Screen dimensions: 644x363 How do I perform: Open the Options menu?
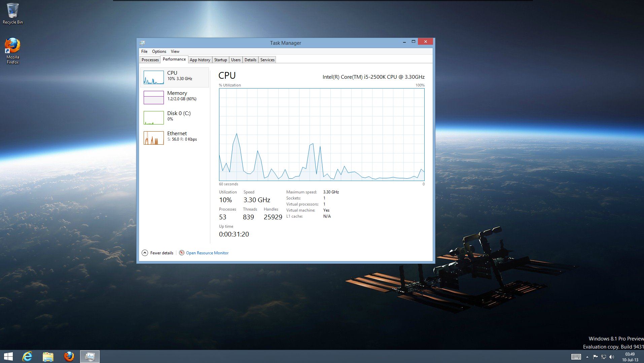[159, 51]
